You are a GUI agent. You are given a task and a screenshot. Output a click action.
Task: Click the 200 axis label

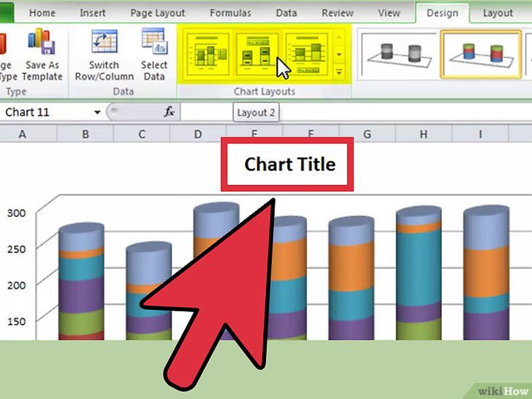[16, 285]
